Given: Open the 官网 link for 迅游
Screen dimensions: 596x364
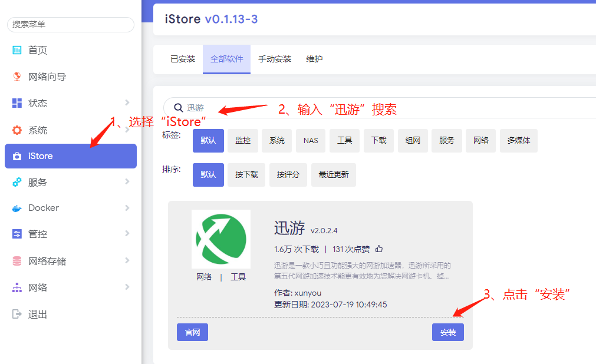Looking at the screenshot, I should point(192,332).
